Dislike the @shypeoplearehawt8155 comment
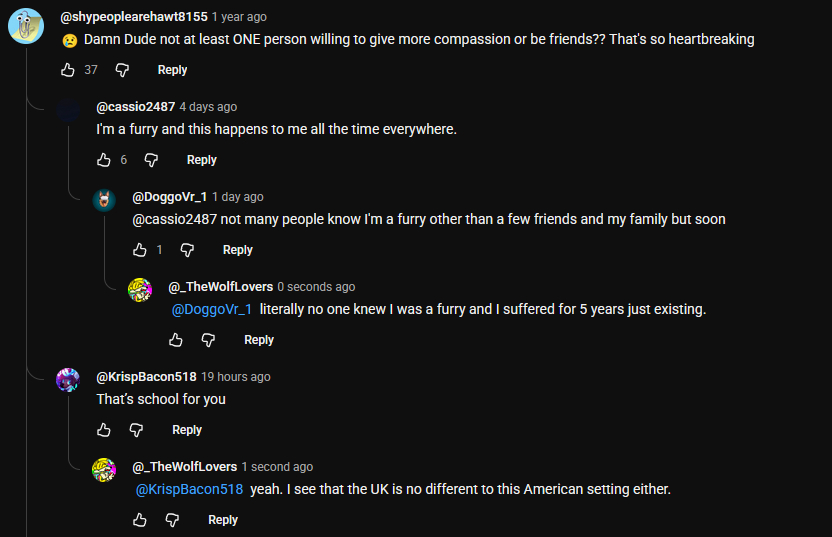Viewport: 832px width, 537px height. tap(122, 70)
